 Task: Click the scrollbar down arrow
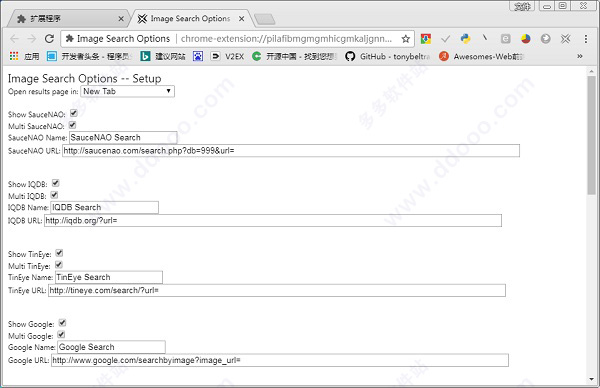pos(592,379)
